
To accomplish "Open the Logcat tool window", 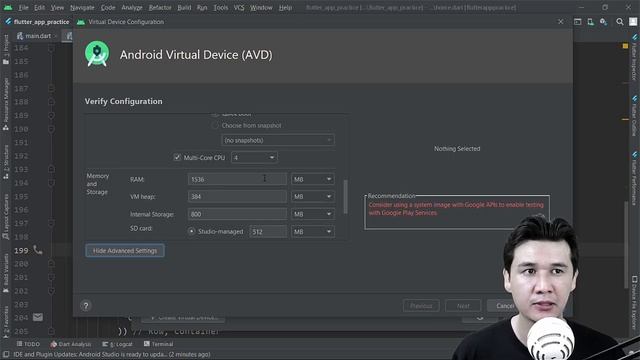I will [x=117, y=344].
